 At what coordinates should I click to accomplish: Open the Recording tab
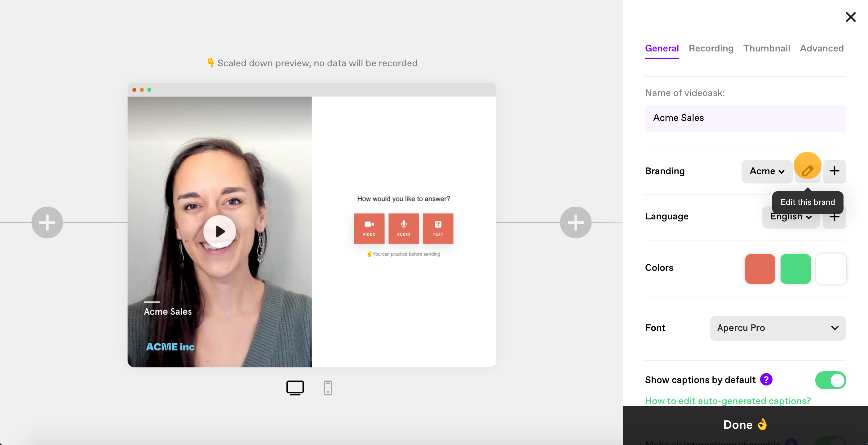pyautogui.click(x=711, y=48)
